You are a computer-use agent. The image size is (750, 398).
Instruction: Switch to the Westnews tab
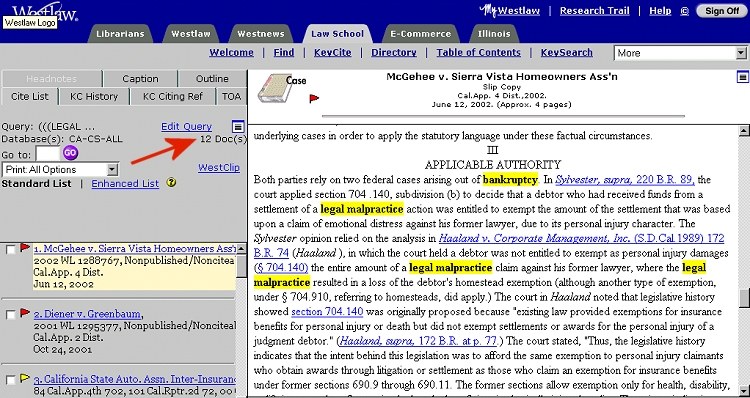click(x=261, y=34)
